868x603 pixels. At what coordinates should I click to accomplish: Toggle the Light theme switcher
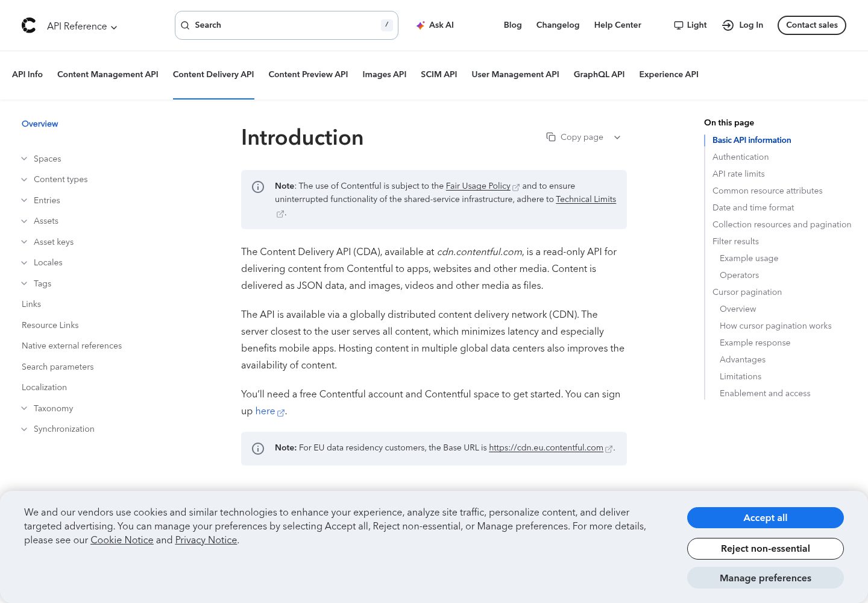click(x=690, y=25)
